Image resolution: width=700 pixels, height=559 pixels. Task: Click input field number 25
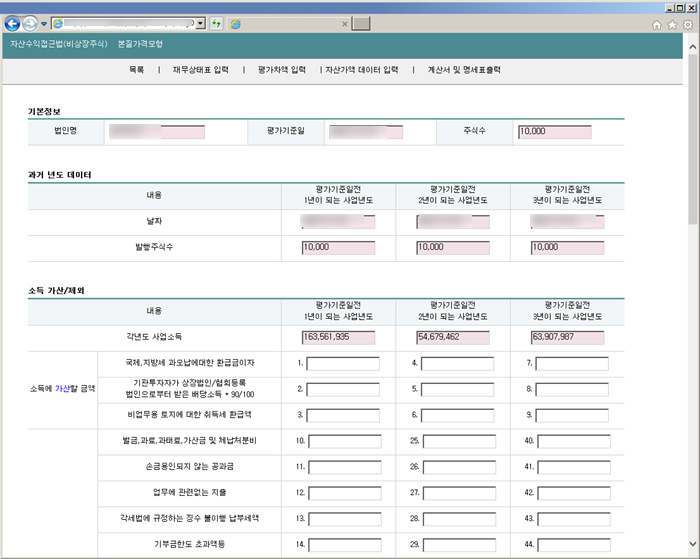(x=459, y=442)
